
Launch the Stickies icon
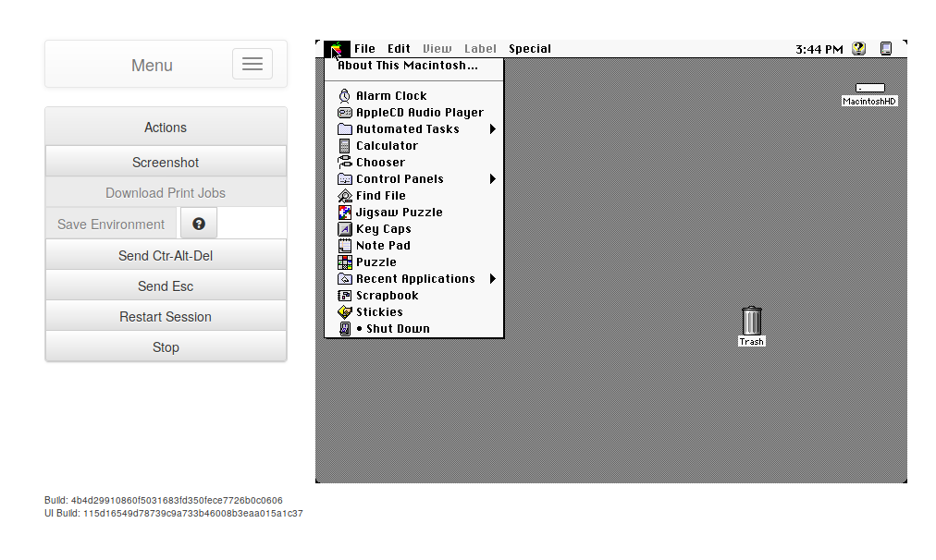coord(344,312)
